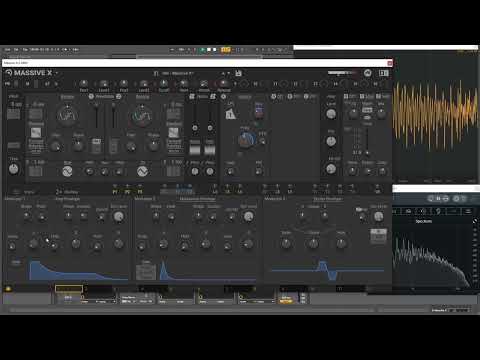Click Amp Level knob
The width and height of the screenshot is (480, 360).
331,114
